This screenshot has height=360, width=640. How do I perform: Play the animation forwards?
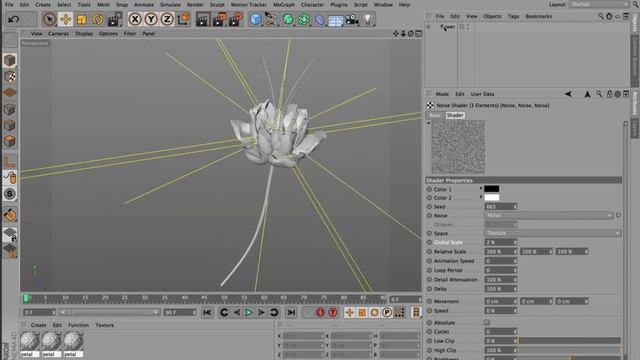249,313
